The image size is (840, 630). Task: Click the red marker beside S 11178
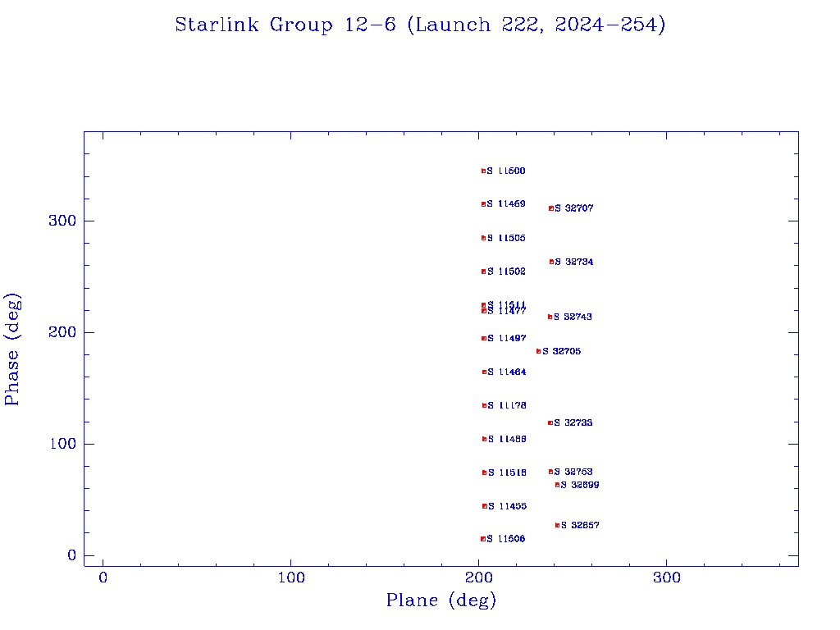tap(484, 405)
